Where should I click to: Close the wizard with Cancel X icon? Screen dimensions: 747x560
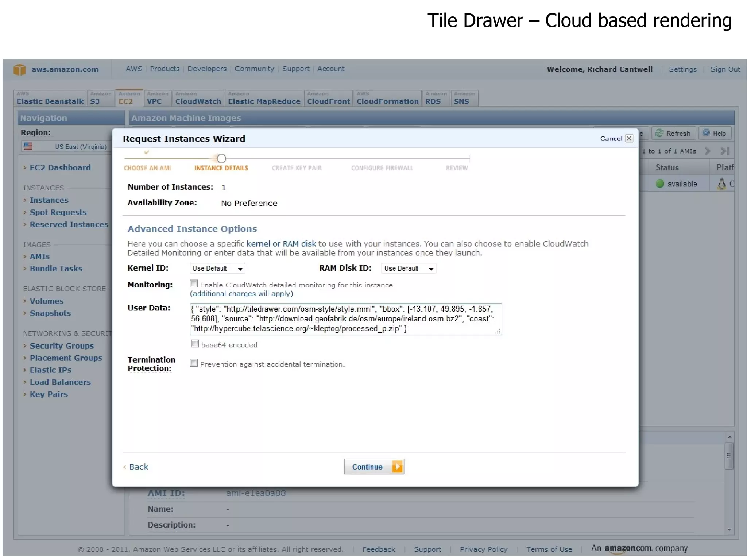tap(629, 139)
